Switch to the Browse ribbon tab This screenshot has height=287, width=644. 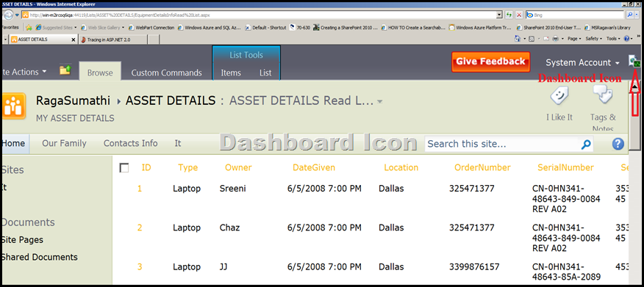(100, 72)
